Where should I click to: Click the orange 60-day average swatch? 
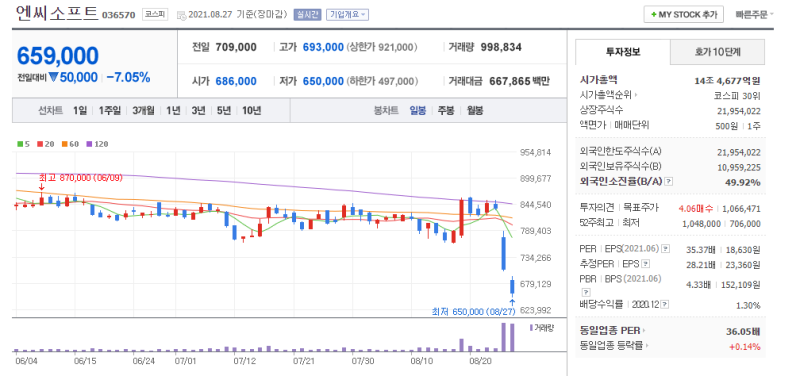[x=65, y=144]
